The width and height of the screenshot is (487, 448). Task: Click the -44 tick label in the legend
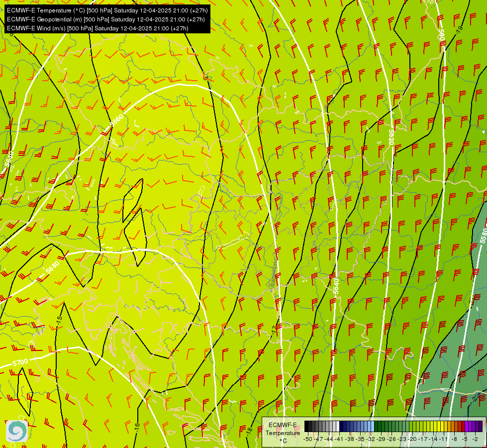(x=329, y=439)
